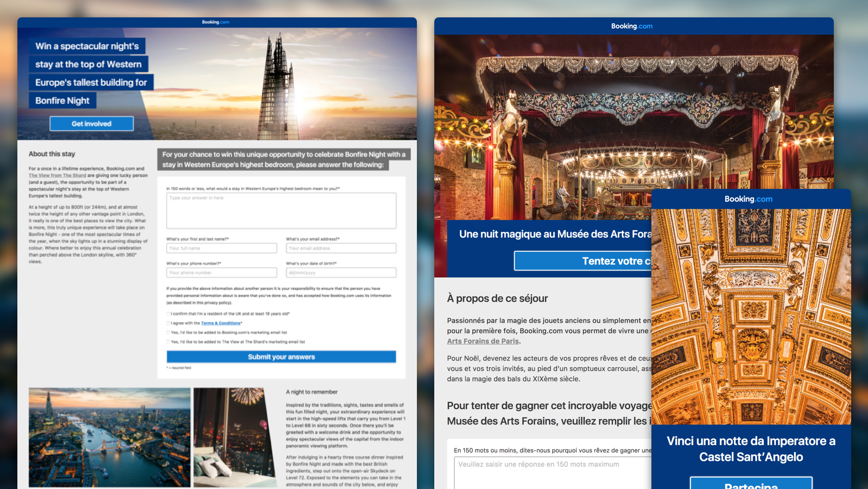This screenshot has height=489, width=868.
Task: Enable The View at The Shard's marketing email checkbox
Action: 168,342
